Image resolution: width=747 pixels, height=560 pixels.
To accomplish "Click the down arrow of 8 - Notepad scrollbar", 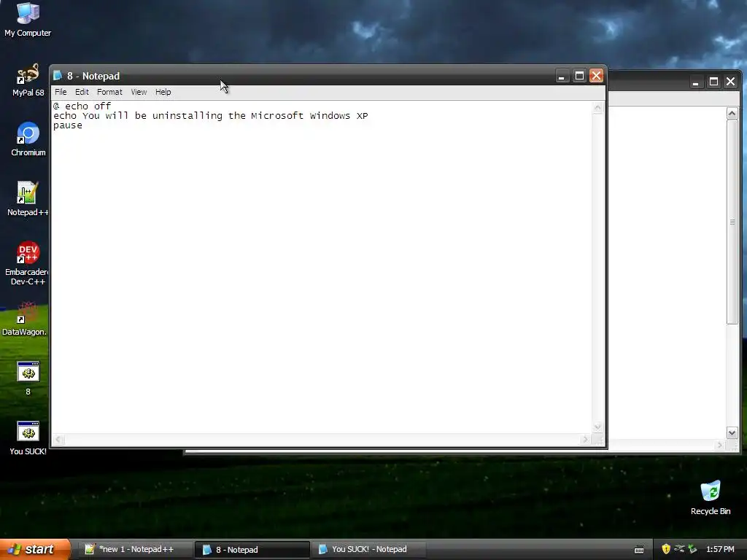I will click(597, 427).
